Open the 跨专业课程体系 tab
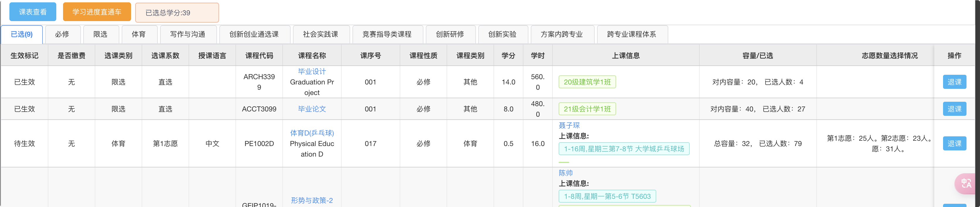The image size is (980, 207). pos(631,35)
